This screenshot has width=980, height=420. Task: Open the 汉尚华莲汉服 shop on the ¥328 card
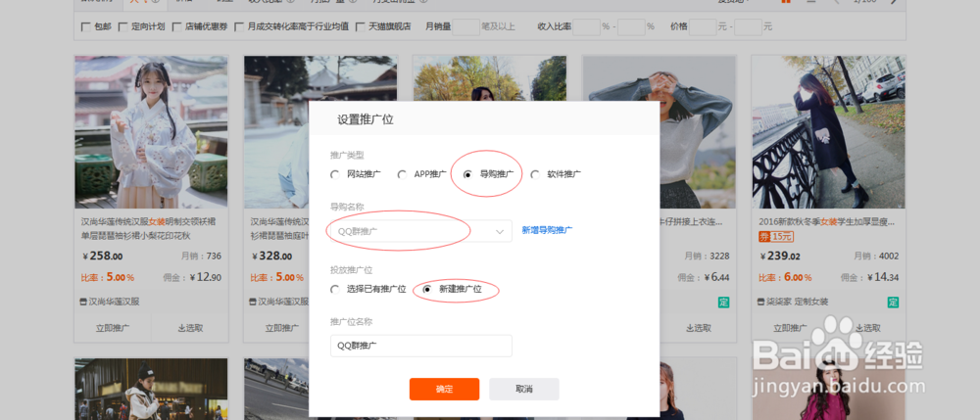click(x=284, y=302)
